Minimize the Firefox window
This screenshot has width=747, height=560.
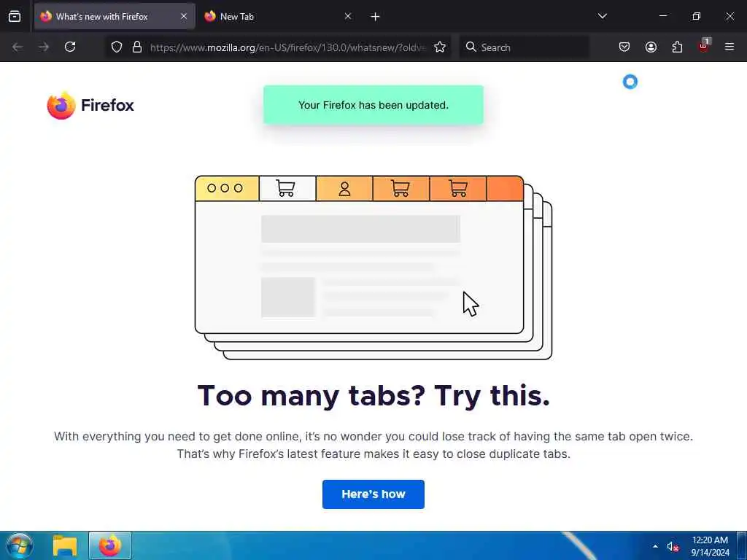[662, 16]
